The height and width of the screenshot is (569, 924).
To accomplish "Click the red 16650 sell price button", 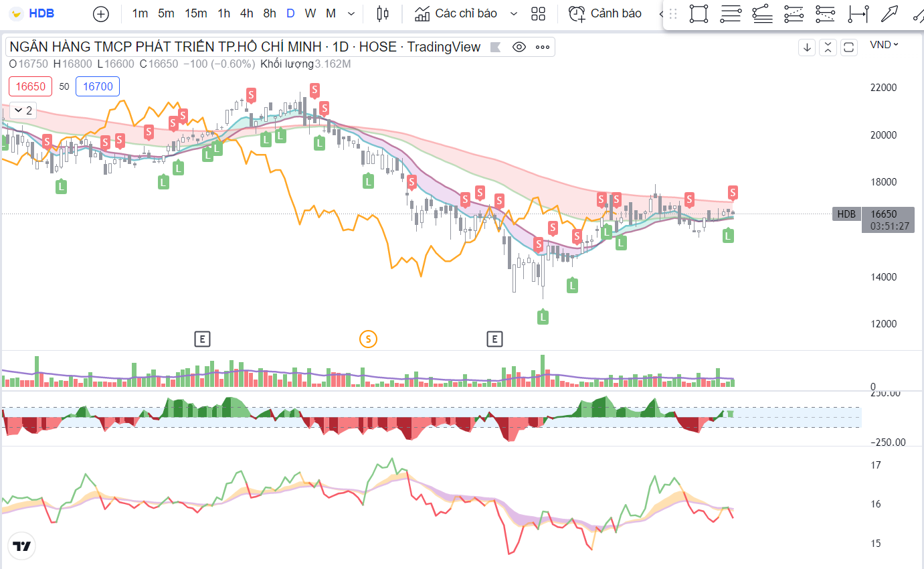I will point(31,86).
